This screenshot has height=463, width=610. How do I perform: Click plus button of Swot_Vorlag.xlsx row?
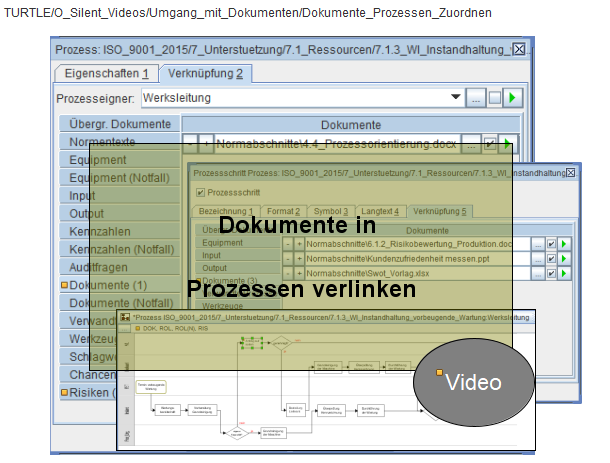(299, 274)
